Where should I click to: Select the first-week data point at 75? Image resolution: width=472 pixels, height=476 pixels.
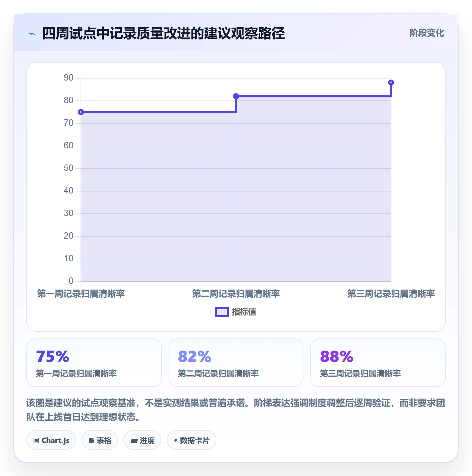(x=81, y=112)
